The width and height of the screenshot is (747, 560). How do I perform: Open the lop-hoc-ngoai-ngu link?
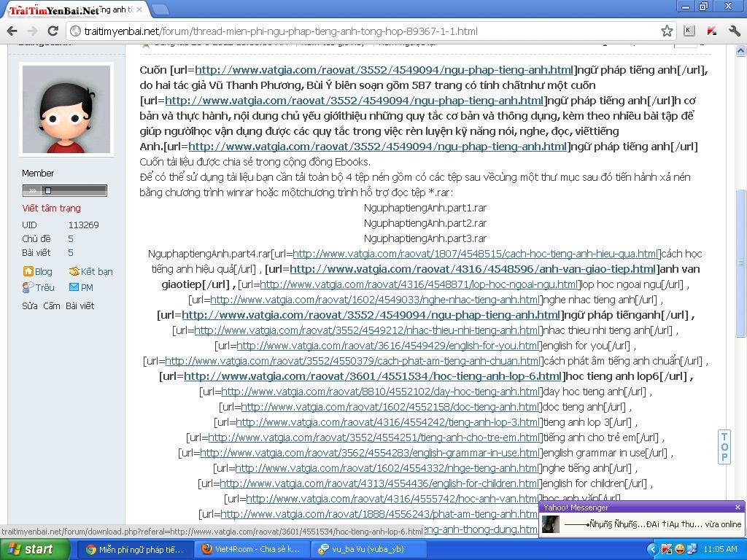(419, 284)
